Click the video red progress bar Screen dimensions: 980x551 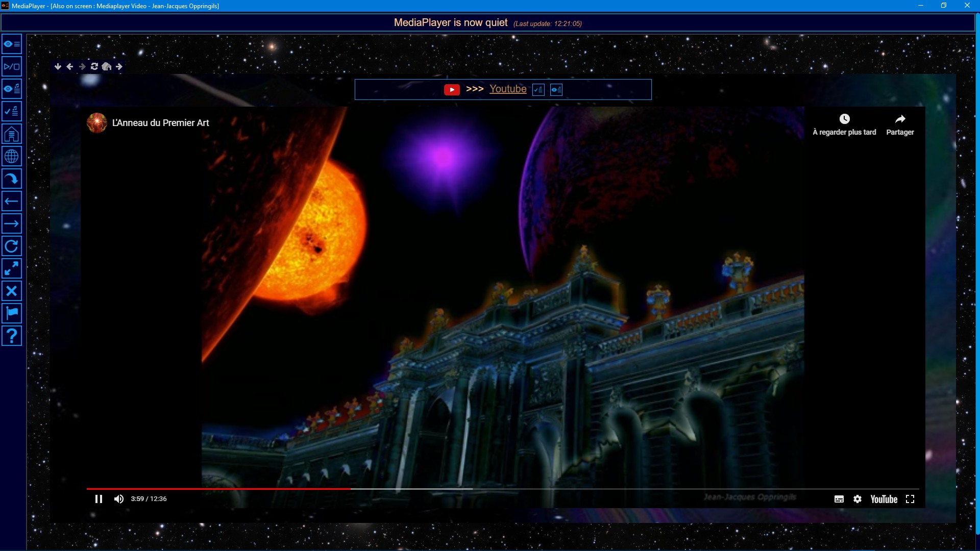pyautogui.click(x=218, y=489)
